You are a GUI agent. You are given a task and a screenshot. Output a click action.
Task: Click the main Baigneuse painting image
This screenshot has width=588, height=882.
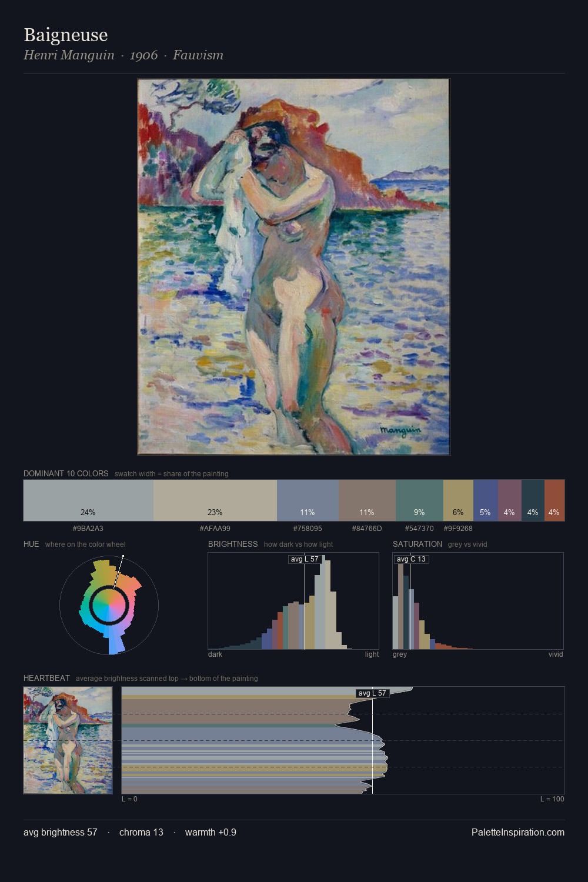point(293,267)
